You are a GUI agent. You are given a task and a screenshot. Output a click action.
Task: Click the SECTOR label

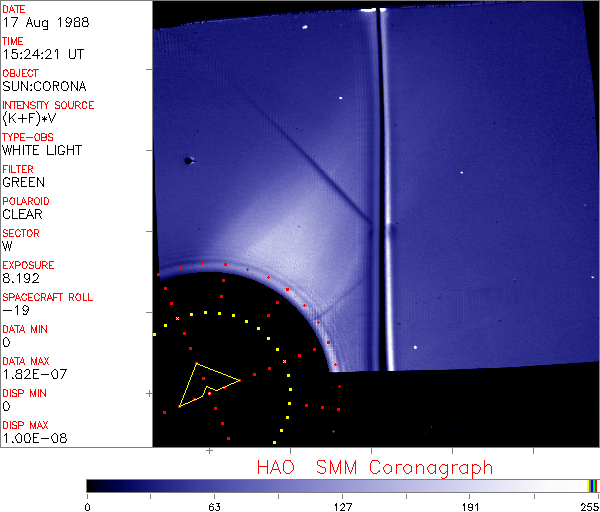tap(21, 233)
